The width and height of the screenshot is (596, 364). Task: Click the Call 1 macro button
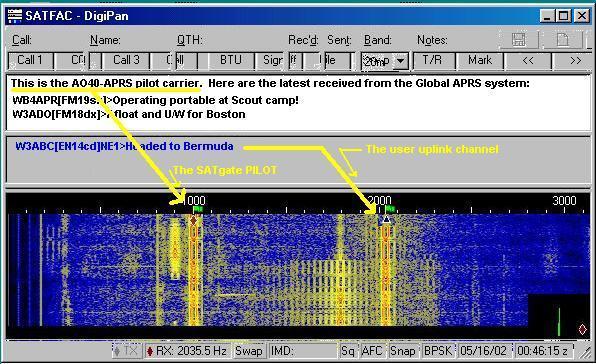30,60
